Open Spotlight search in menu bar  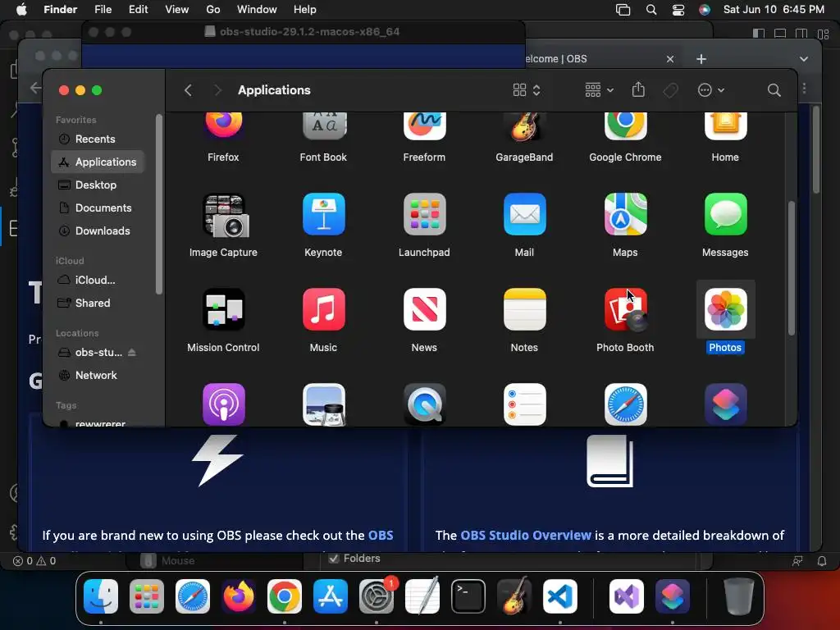click(x=651, y=10)
